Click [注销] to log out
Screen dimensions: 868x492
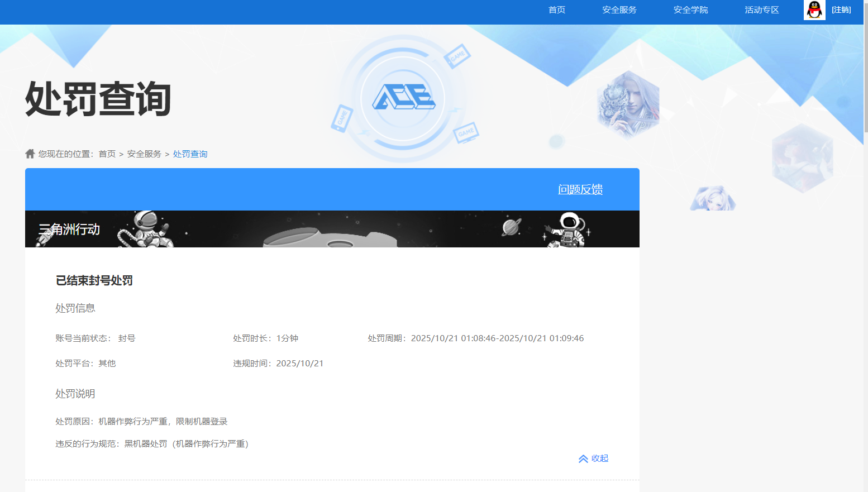coord(841,10)
